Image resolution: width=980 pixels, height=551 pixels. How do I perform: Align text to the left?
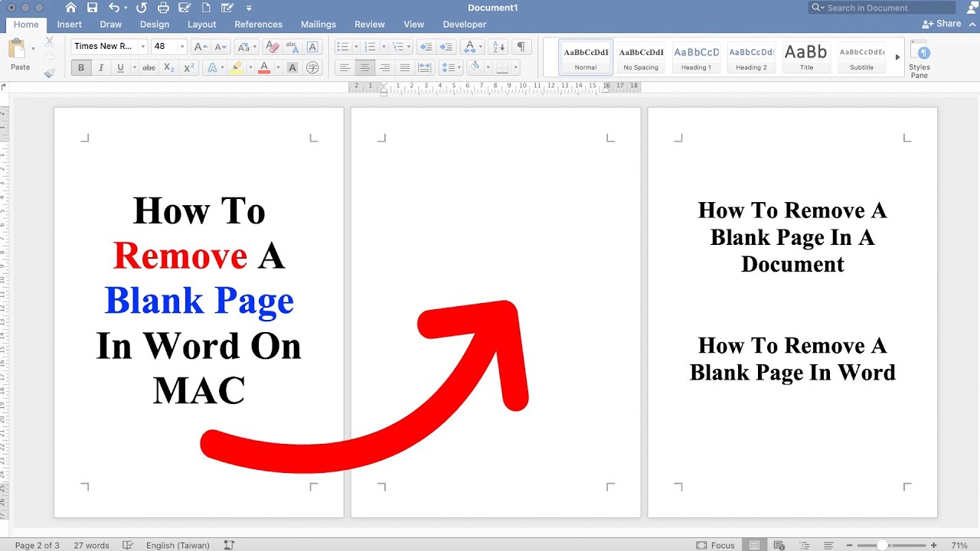(345, 67)
